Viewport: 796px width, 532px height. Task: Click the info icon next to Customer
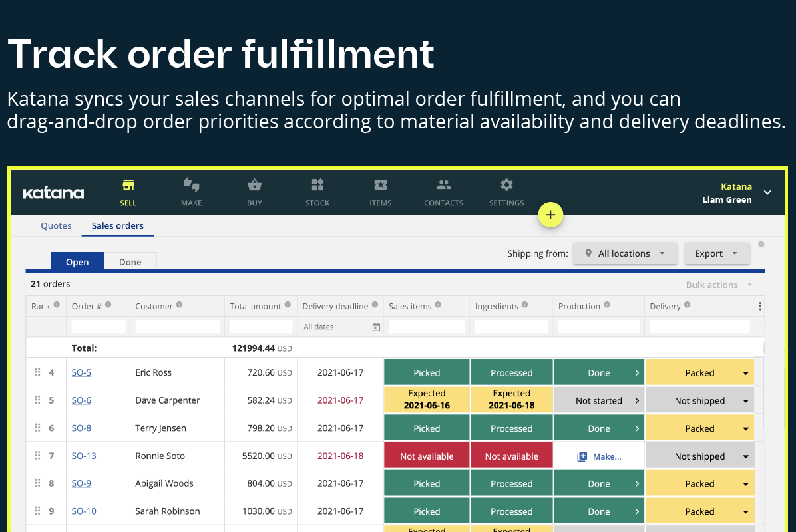[179, 305]
